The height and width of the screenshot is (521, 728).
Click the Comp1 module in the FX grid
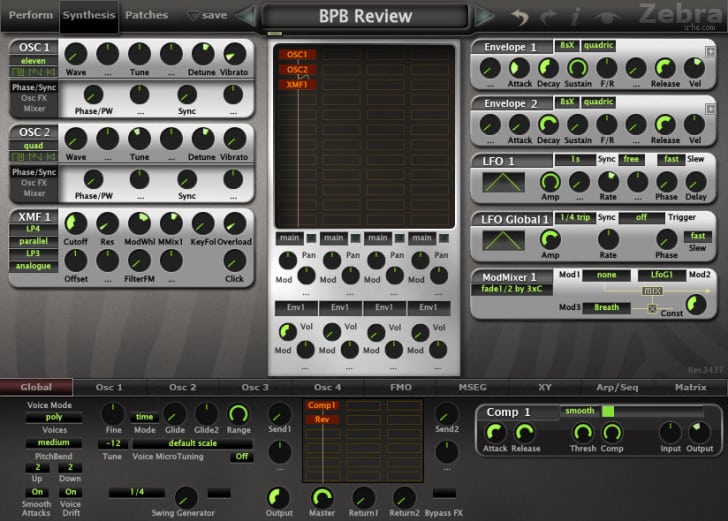[x=322, y=405]
